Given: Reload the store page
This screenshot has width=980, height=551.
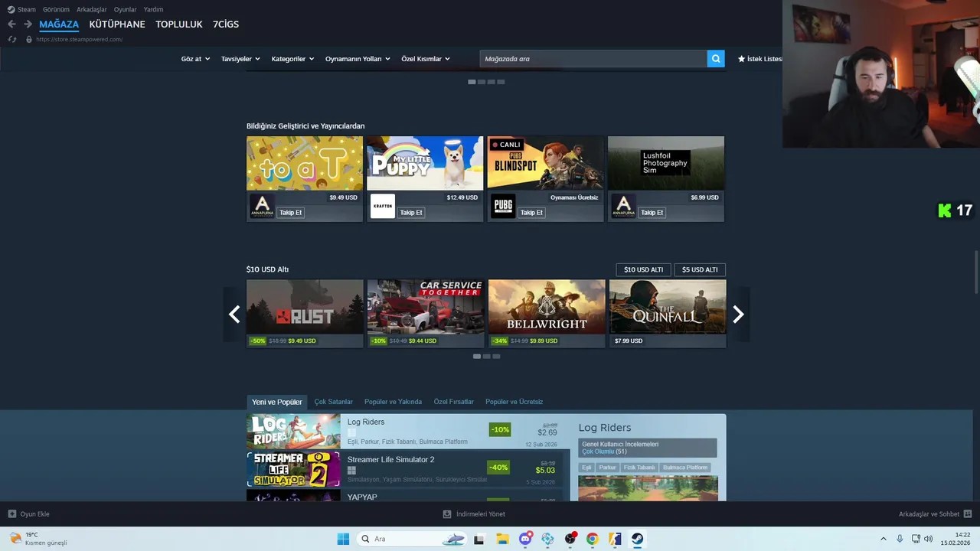Looking at the screenshot, I should (11, 39).
